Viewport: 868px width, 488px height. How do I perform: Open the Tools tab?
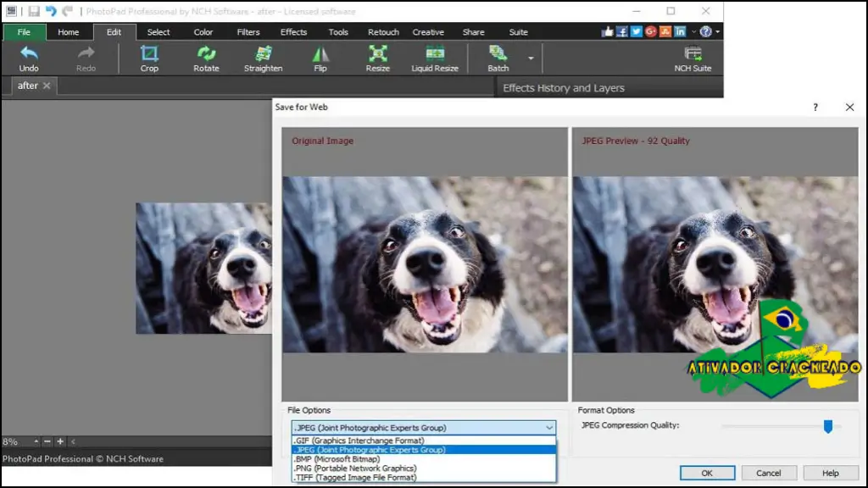[338, 32]
